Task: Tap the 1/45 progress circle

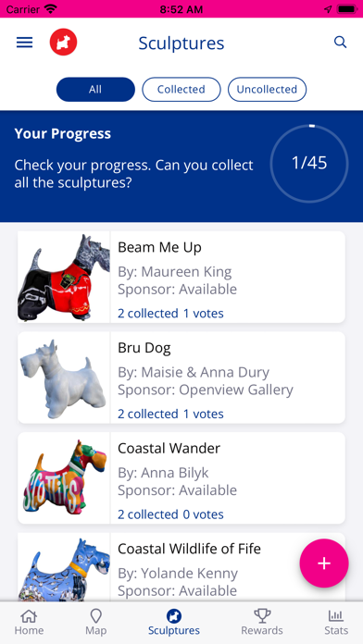Action: [x=309, y=164]
